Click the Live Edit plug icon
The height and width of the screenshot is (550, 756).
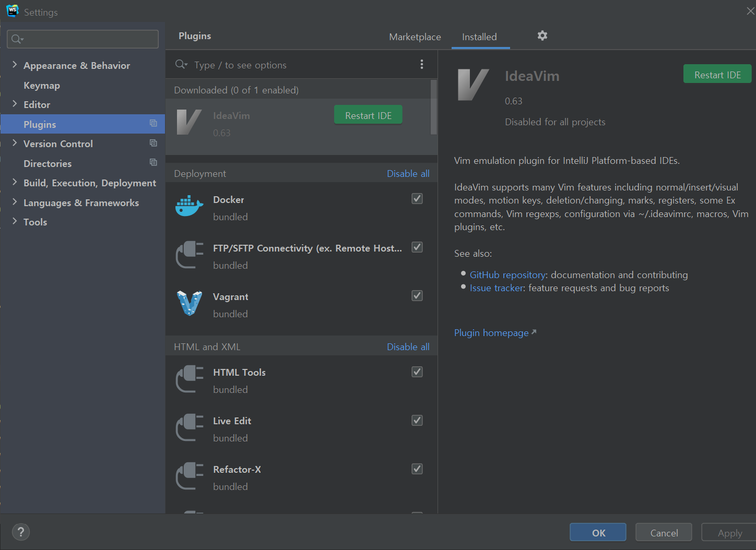189,427
